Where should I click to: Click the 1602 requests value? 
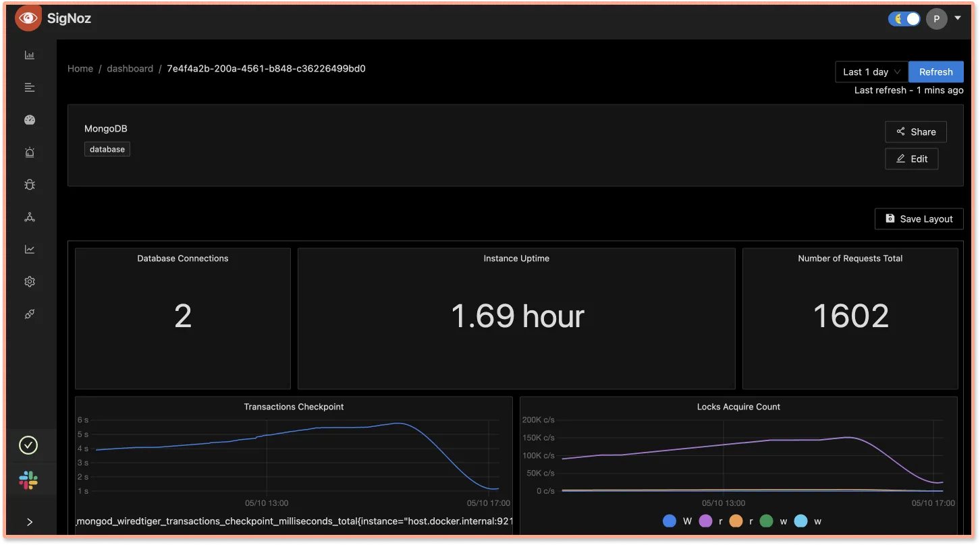point(851,316)
